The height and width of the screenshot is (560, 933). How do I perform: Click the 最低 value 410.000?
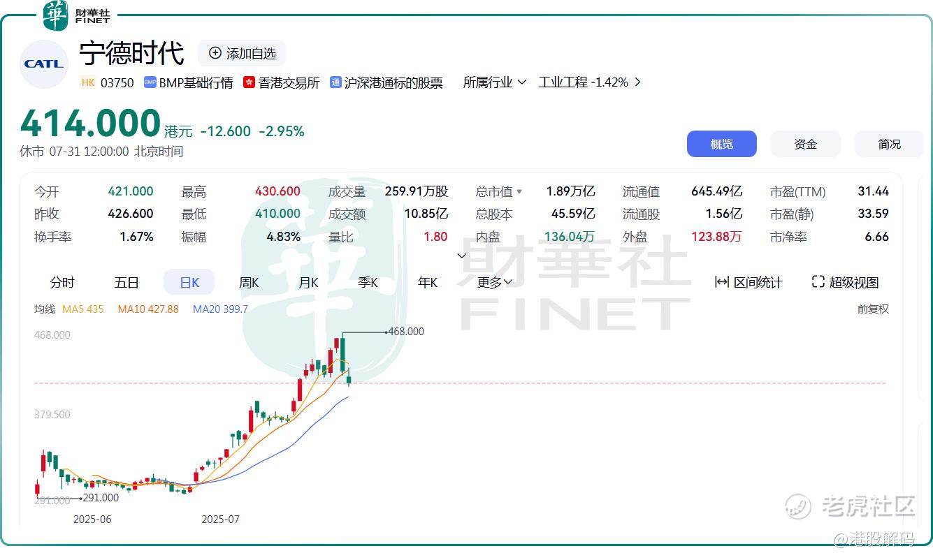coord(277,214)
